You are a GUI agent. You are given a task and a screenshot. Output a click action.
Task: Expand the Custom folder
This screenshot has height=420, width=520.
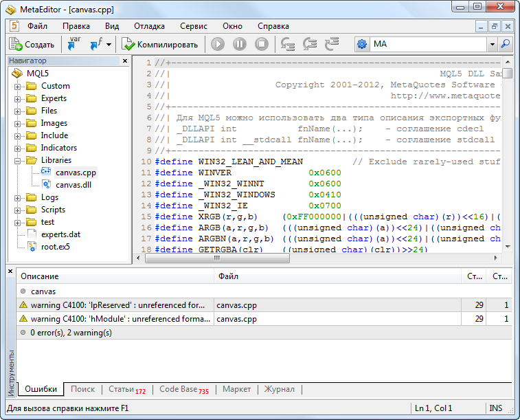tap(18, 87)
